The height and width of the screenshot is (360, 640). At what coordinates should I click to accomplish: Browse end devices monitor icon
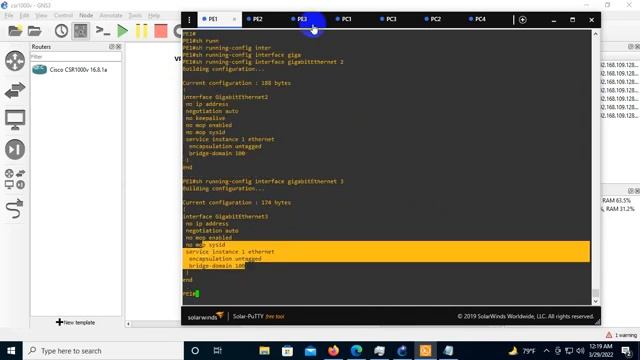pos(15,120)
